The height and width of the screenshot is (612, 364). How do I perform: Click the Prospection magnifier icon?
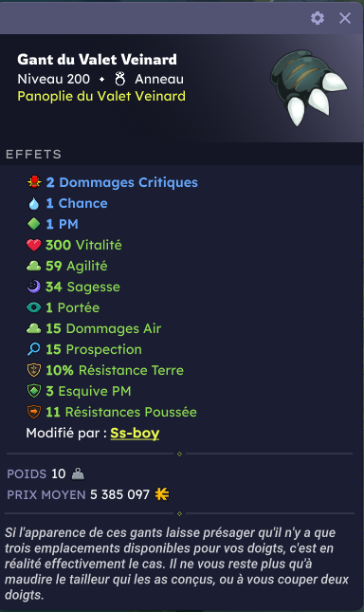[34, 349]
